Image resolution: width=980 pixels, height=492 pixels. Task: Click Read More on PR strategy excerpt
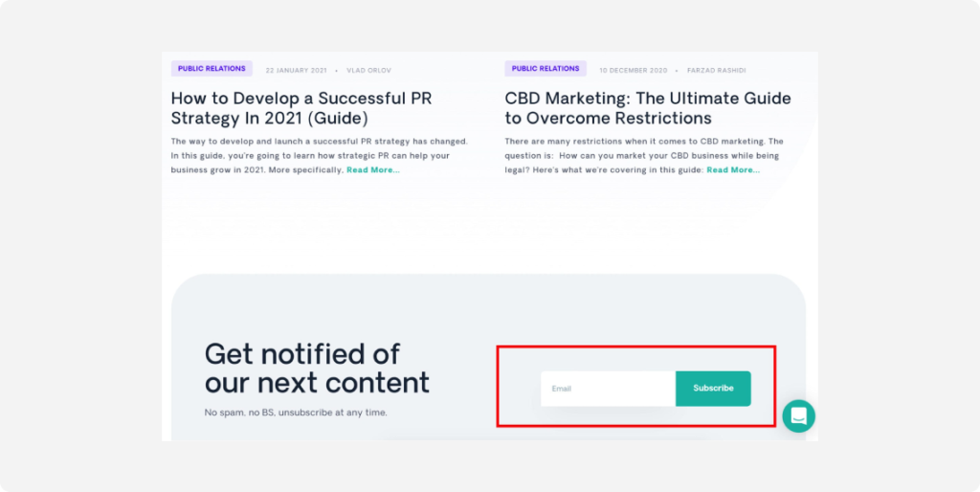(373, 170)
